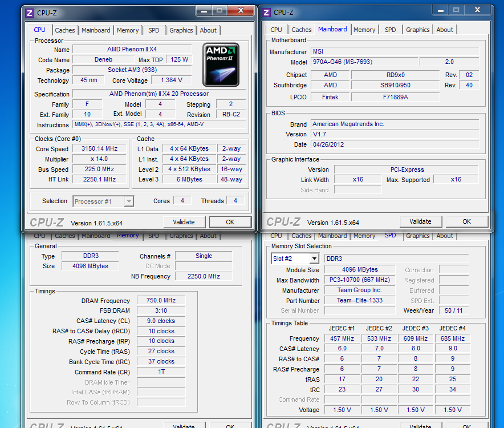Maximize the top-left CPU-Z processor window
Screen dimensions: 504x428
(x=219, y=10)
